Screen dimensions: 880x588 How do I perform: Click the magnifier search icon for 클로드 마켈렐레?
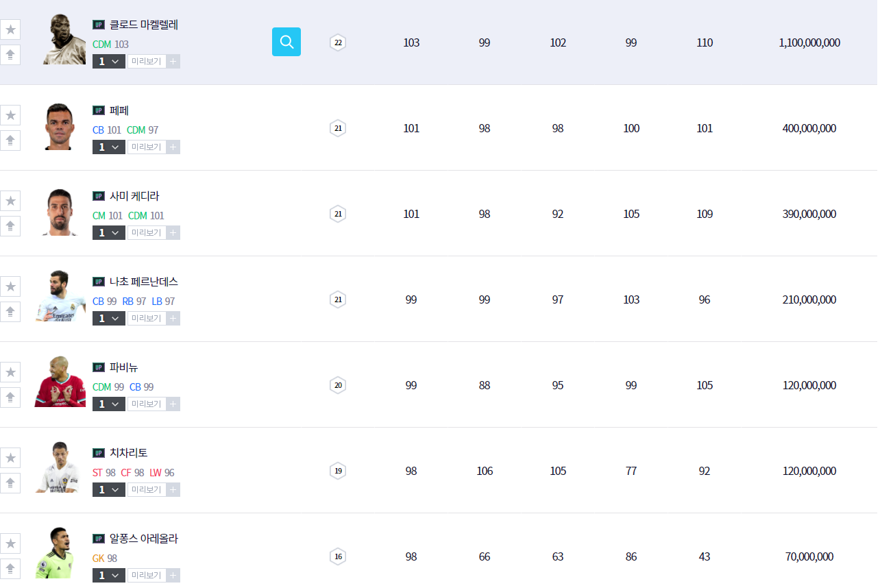pyautogui.click(x=286, y=42)
